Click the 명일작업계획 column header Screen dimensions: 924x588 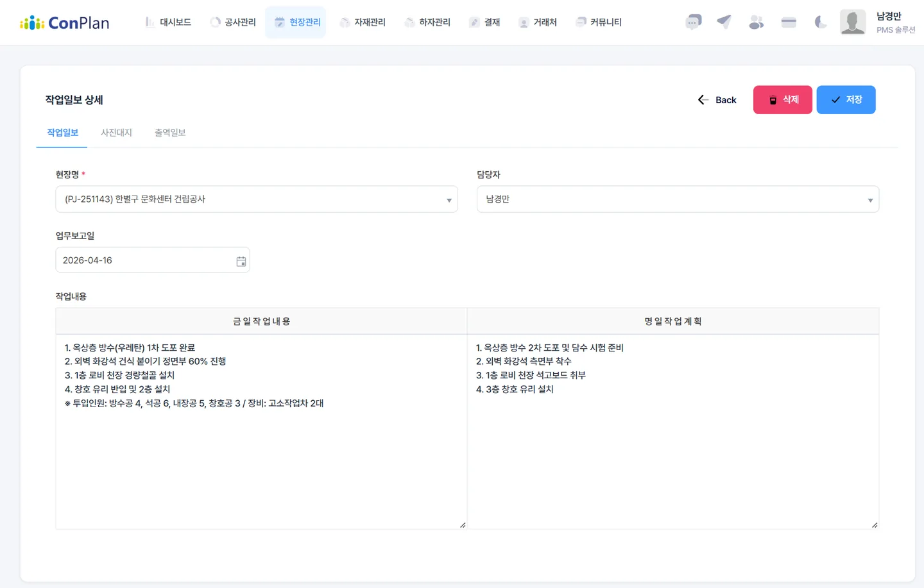pyautogui.click(x=673, y=321)
